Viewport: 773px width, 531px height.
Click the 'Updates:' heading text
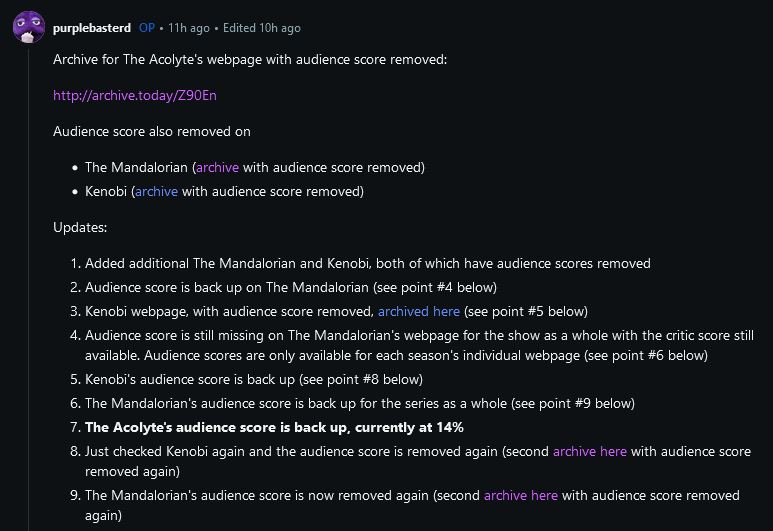[x=80, y=227]
